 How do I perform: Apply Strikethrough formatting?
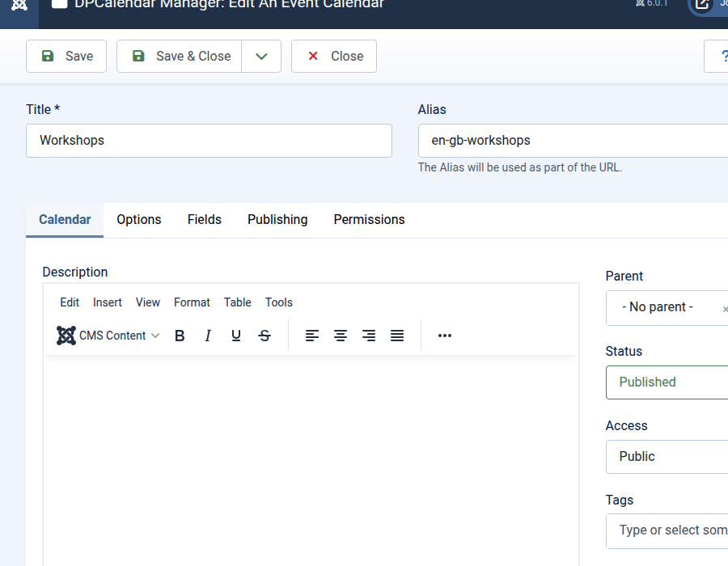pos(265,336)
